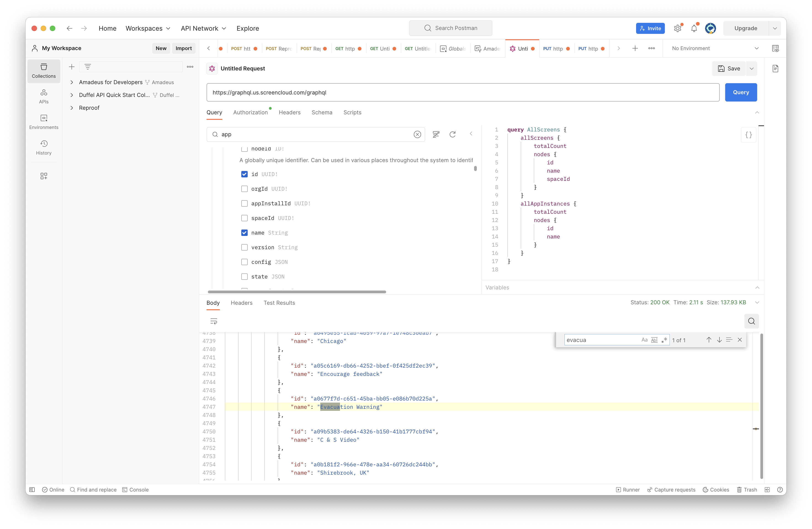
Task: Expand the Amadeus for Developers collection
Action: point(72,82)
